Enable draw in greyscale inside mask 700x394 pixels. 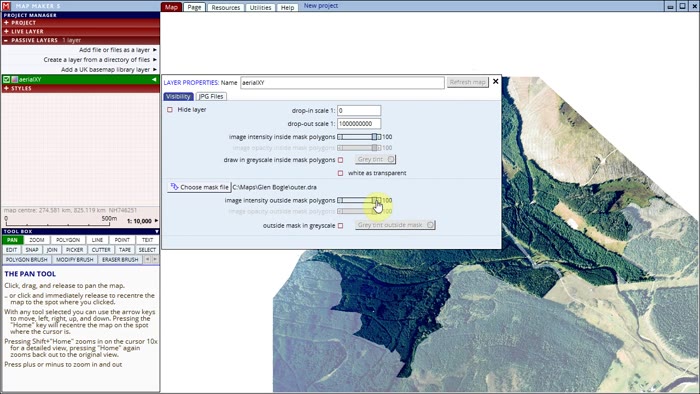click(340, 160)
